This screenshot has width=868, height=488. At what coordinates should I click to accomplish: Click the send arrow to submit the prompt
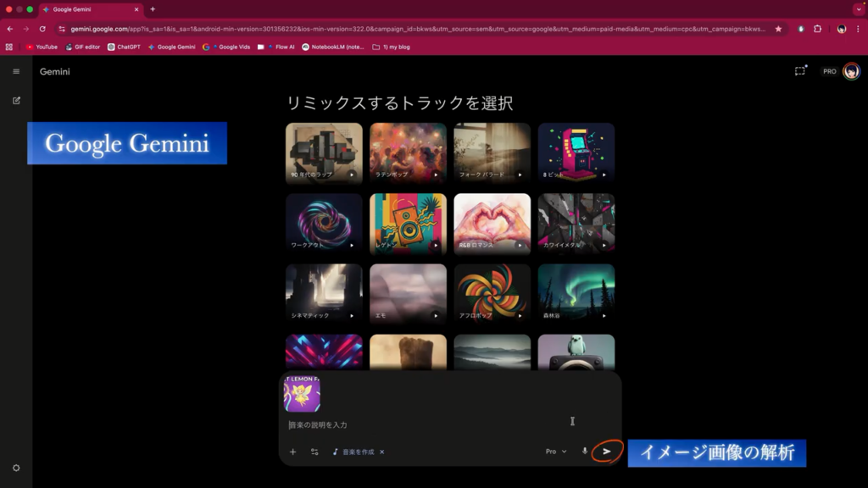click(606, 452)
